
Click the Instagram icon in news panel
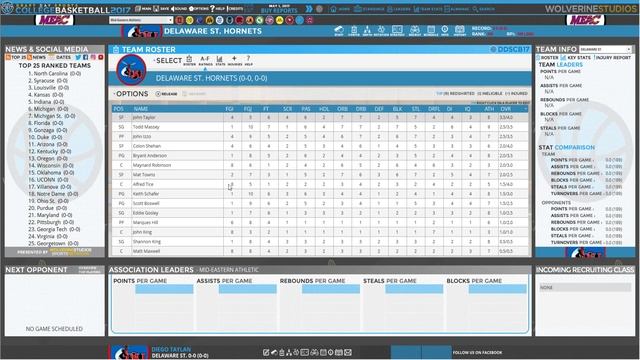[x=93, y=57]
